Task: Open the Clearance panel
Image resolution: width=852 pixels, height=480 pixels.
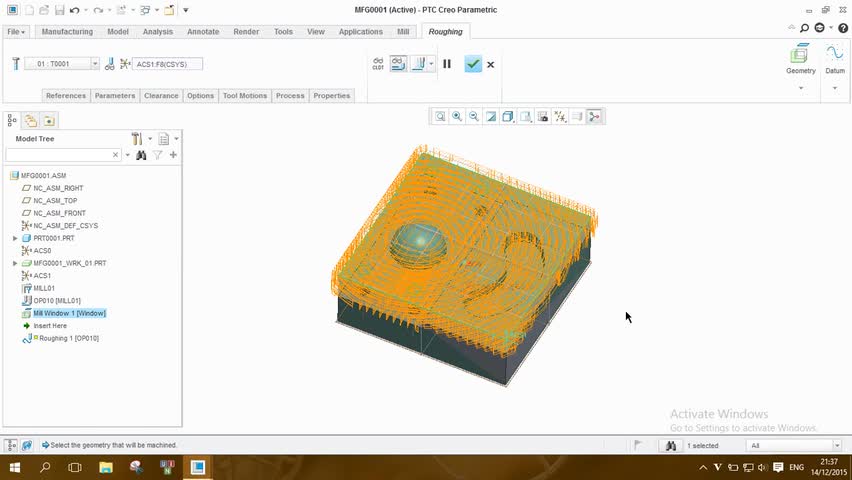Action: point(161,96)
